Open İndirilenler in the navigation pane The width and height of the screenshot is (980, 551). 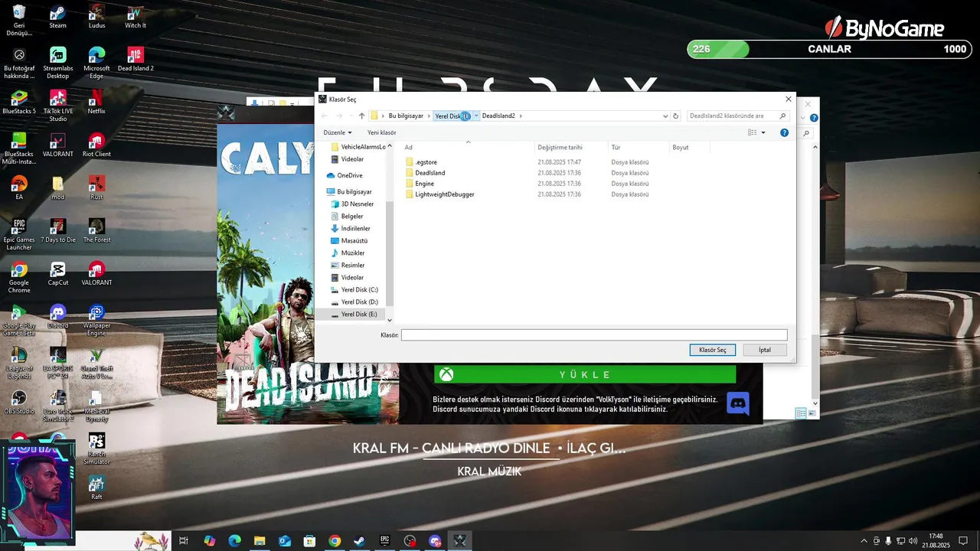pyautogui.click(x=355, y=229)
